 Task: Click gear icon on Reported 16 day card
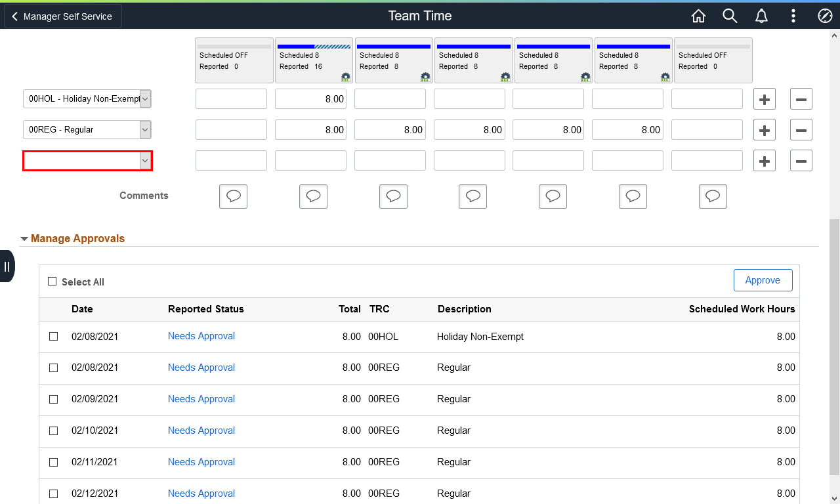pos(346,77)
